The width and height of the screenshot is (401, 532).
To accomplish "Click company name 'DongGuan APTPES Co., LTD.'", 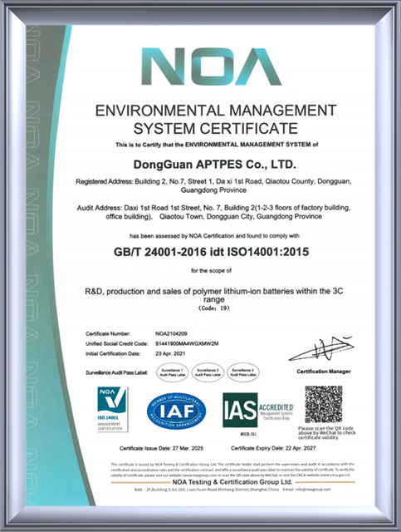I will point(215,165).
